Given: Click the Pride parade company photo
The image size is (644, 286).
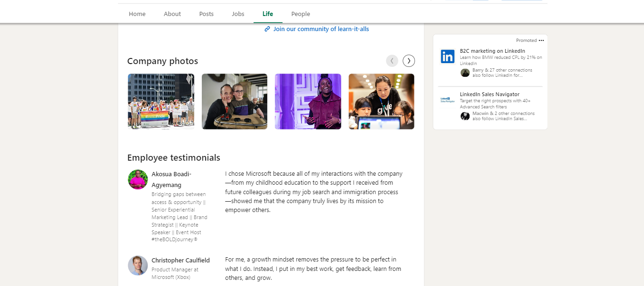Looking at the screenshot, I should coord(161,101).
